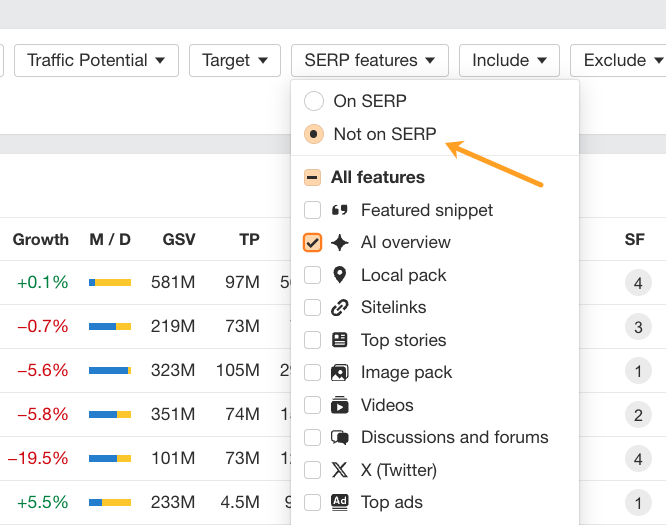Click the AI overview label
Viewport: 666px width, 525px height.
pos(406,243)
